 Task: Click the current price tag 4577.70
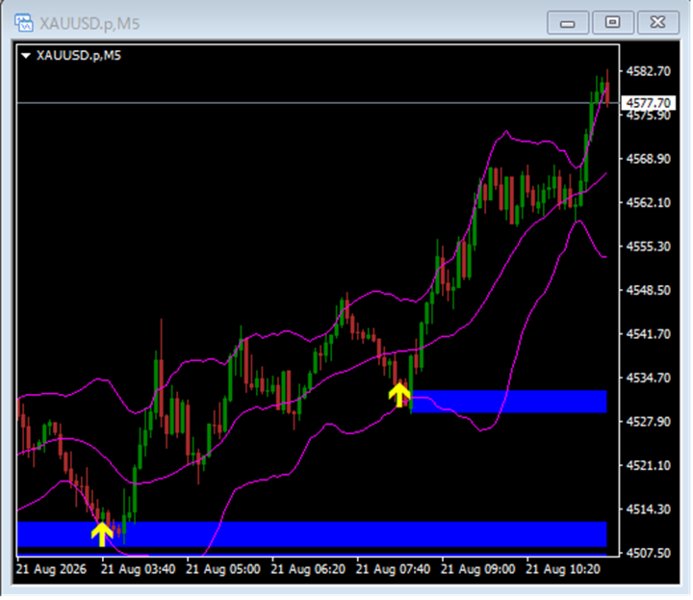click(648, 103)
